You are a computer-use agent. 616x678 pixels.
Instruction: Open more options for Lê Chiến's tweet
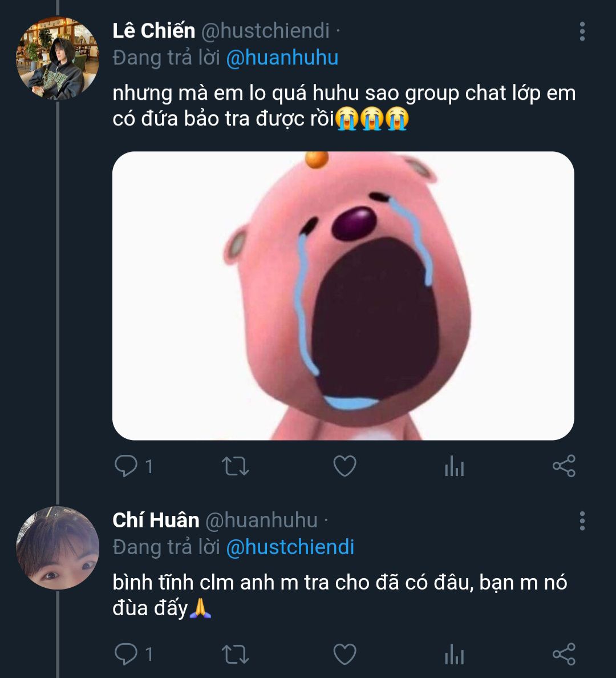[x=582, y=31]
